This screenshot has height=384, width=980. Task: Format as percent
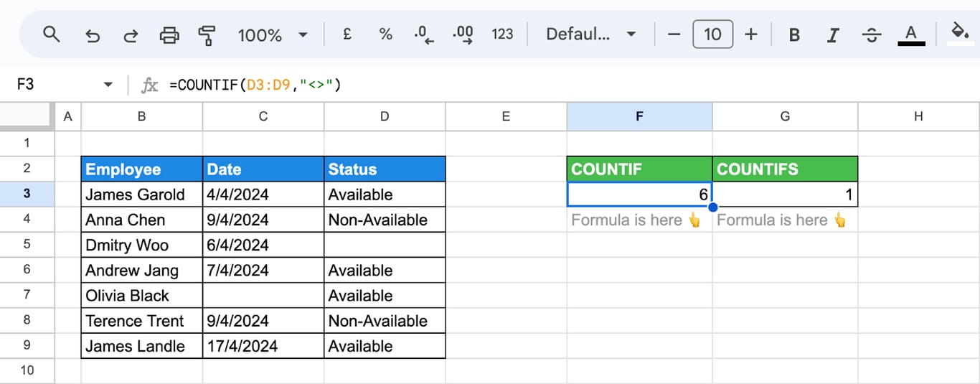[x=385, y=34]
